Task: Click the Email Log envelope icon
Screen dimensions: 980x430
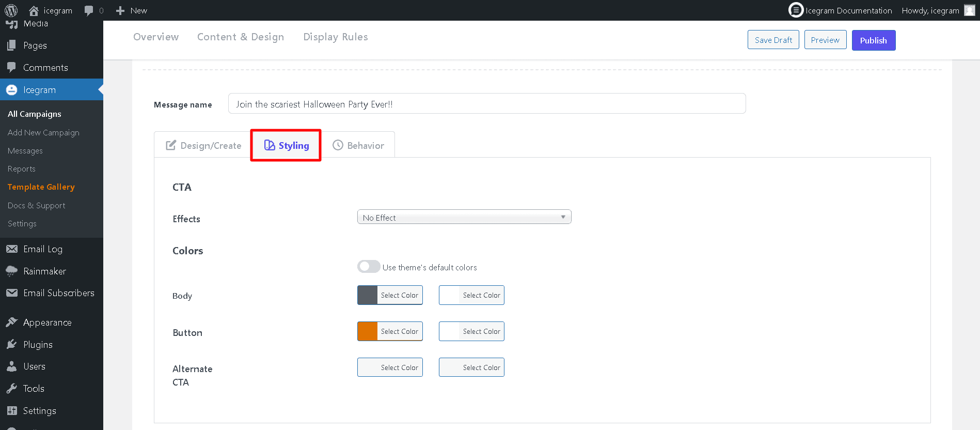Action: point(11,249)
